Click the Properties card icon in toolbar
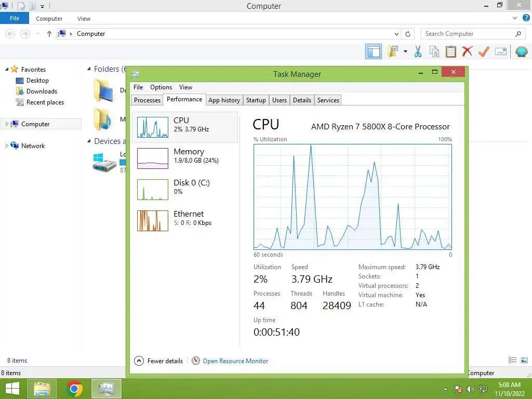Screen dimensions: 532x399 pyautogui.click(x=501, y=51)
